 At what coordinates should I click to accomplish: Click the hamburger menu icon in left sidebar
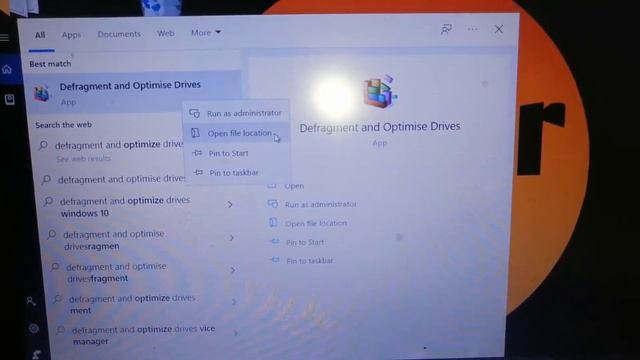[x=4, y=38]
